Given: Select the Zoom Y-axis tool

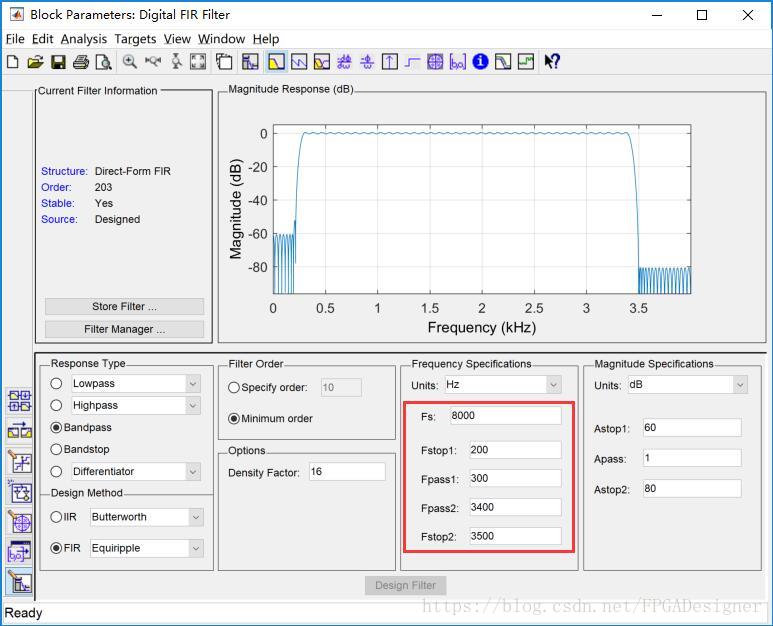Looking at the screenshot, I should click(x=176, y=62).
